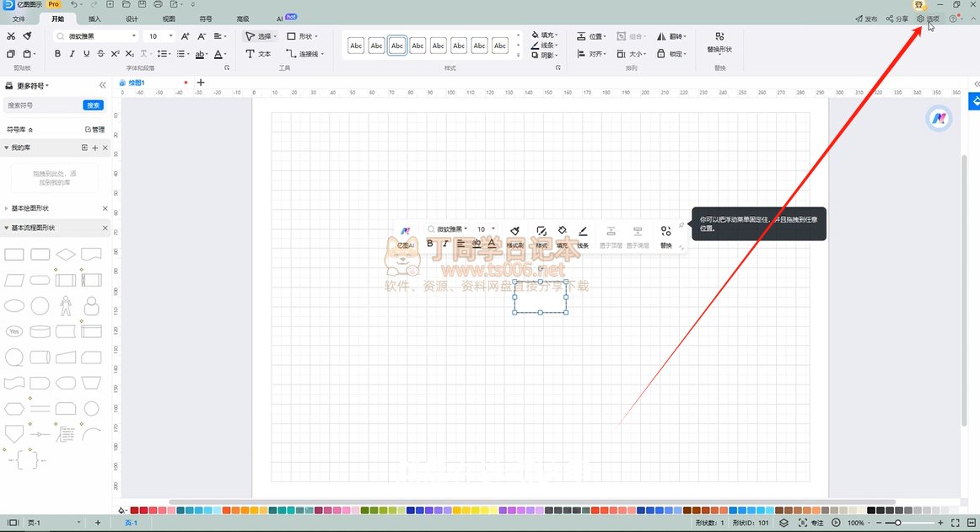This screenshot has height=532, width=980.
Task: Click the Edraw AI floating round button
Action: coord(938,119)
